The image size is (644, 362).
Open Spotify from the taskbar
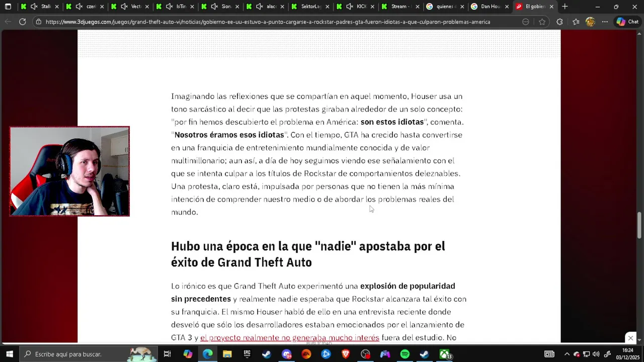click(405, 354)
